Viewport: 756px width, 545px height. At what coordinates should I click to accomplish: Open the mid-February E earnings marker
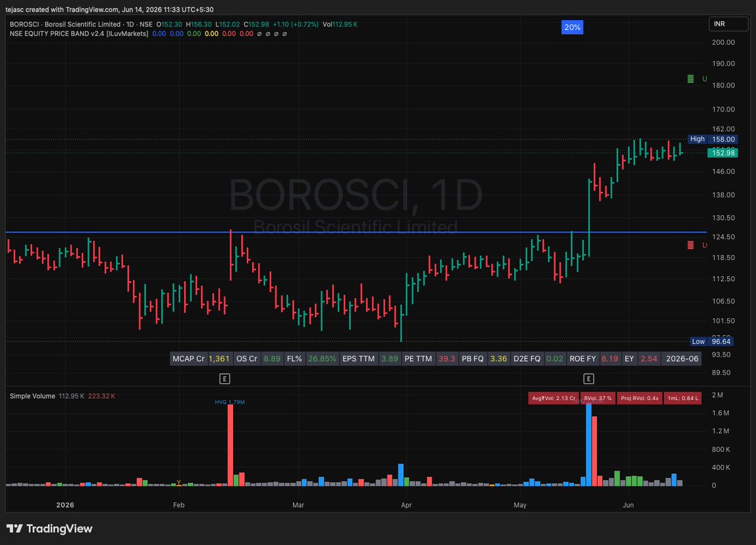[x=224, y=379]
